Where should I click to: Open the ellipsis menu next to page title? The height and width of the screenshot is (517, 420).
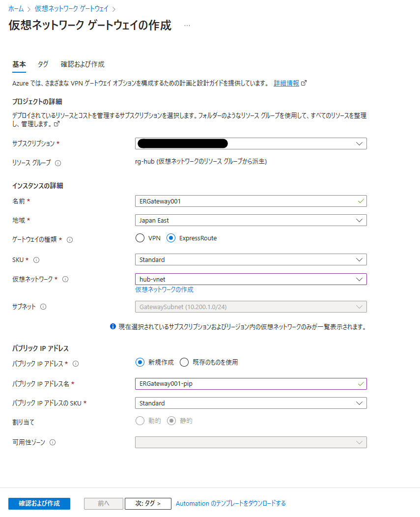coord(187,26)
